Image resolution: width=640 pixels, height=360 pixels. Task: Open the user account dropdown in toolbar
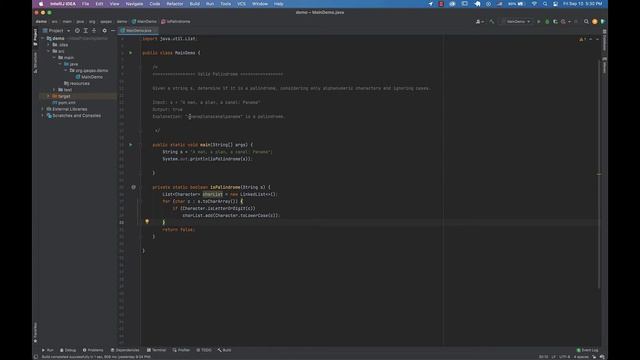[480, 22]
